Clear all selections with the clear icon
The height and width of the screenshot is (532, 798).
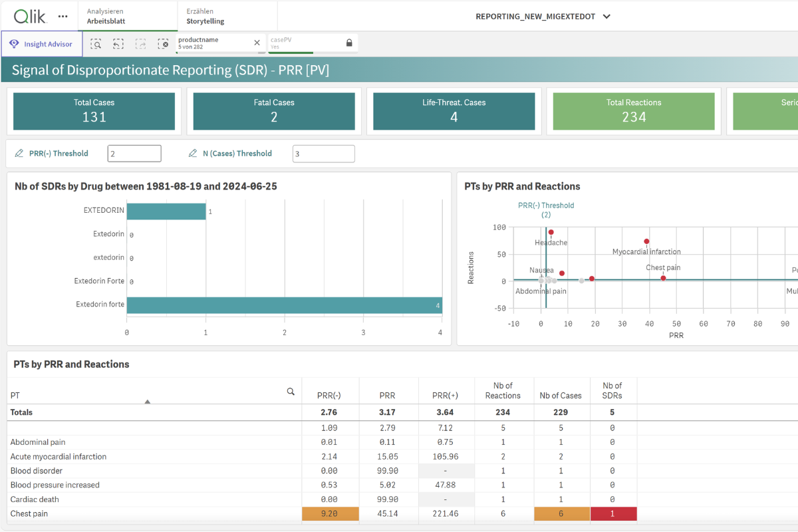pyautogui.click(x=163, y=44)
